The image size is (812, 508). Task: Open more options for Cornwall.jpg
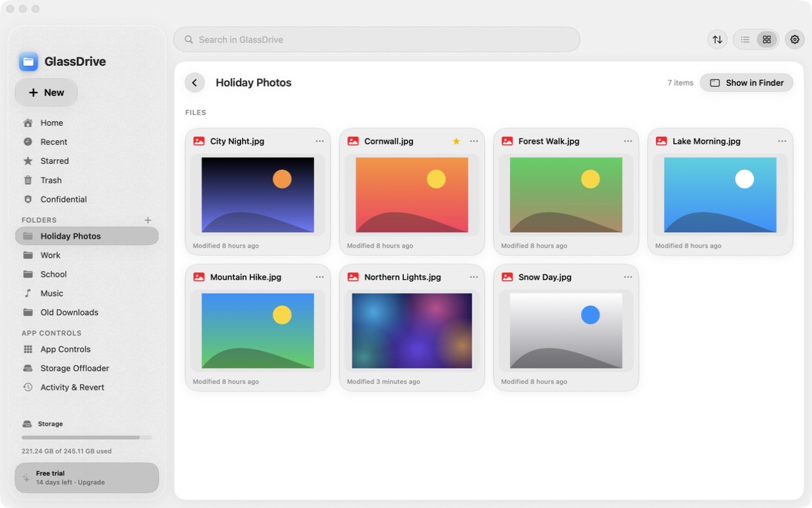pos(474,141)
